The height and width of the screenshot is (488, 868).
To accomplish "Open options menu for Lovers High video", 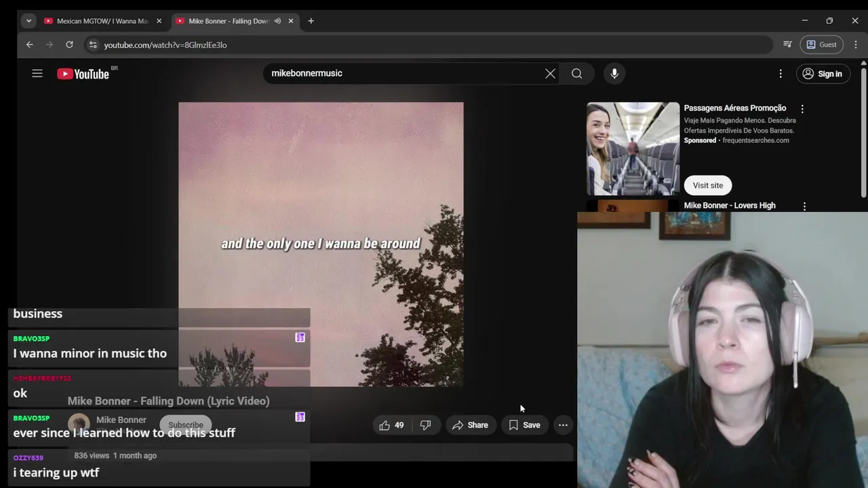I will pyautogui.click(x=804, y=206).
